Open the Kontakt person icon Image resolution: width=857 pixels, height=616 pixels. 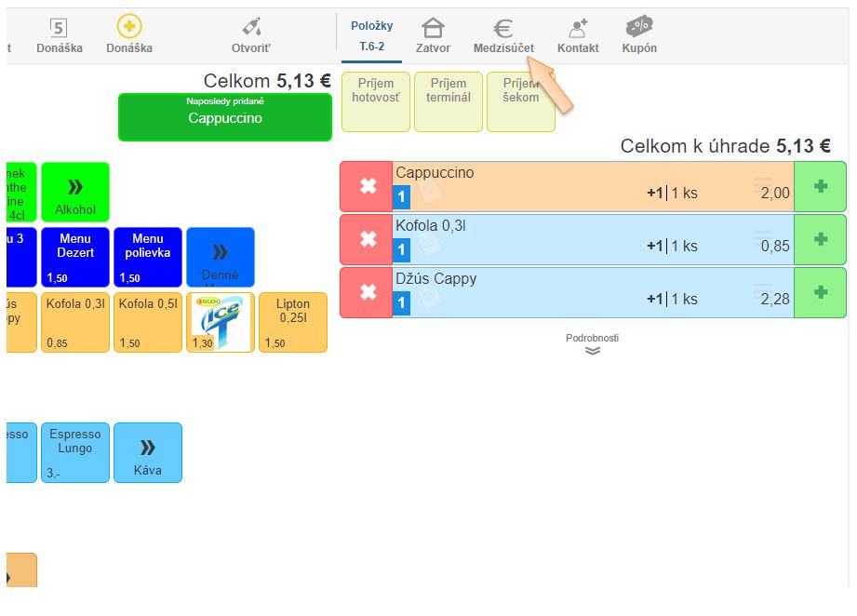pos(578,29)
